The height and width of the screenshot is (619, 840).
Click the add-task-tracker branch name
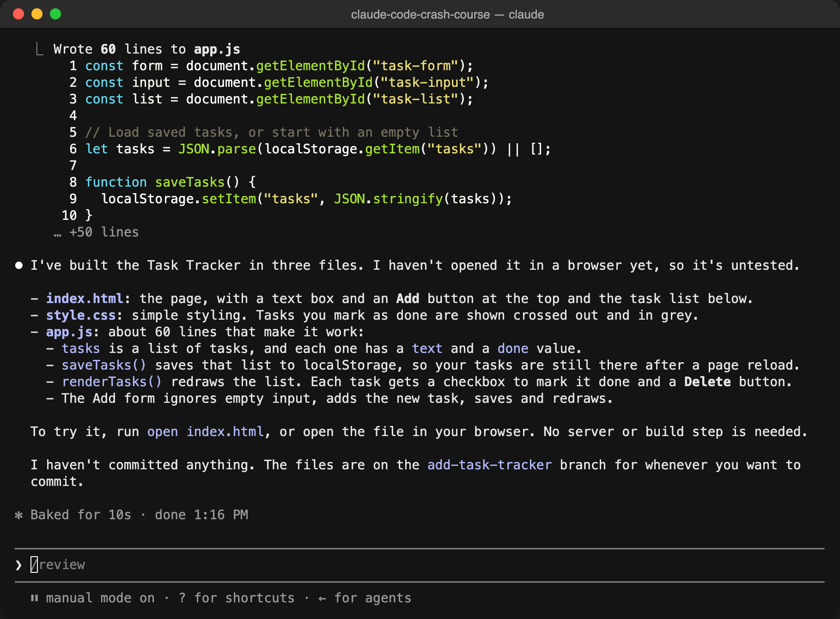coord(490,465)
